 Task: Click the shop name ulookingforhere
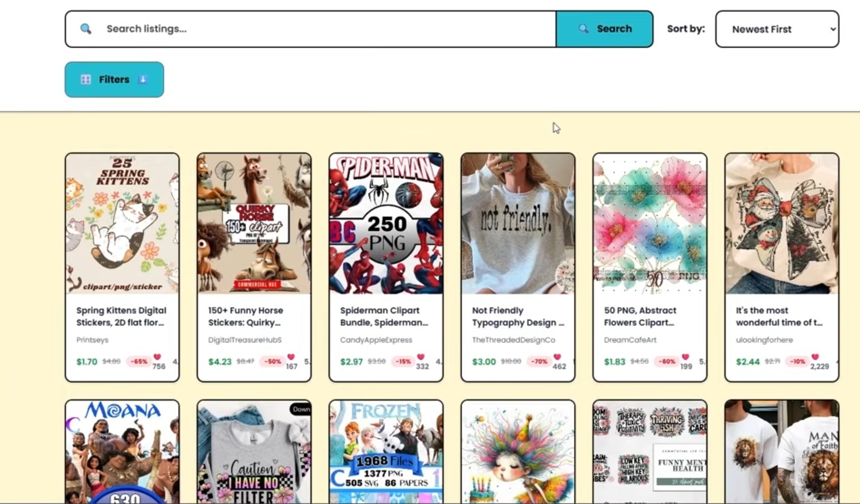coord(764,340)
